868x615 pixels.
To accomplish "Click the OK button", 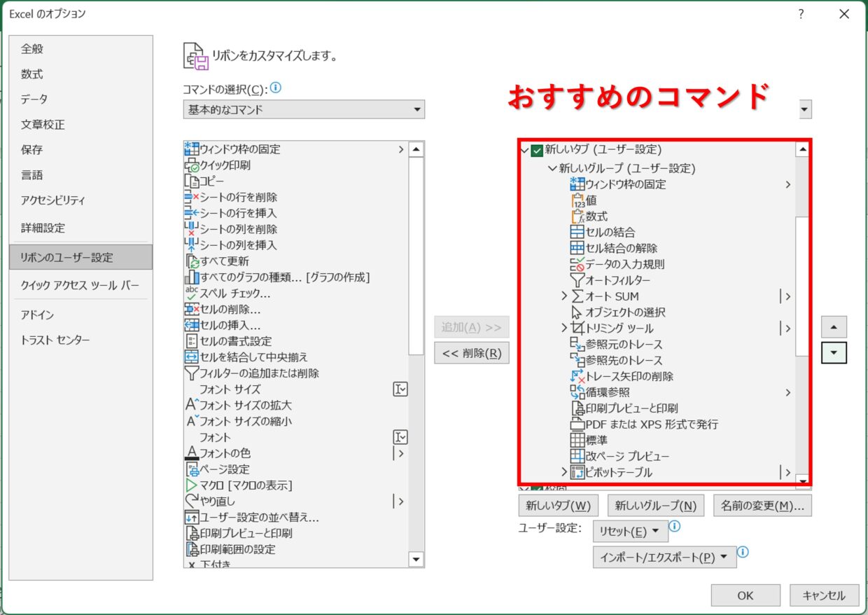I will [745, 595].
